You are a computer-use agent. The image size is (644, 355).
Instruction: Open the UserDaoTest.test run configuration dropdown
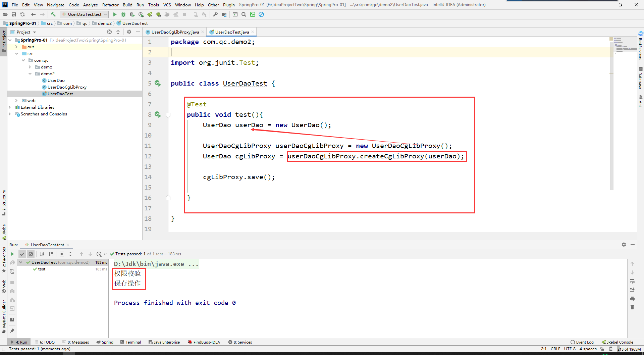point(84,14)
